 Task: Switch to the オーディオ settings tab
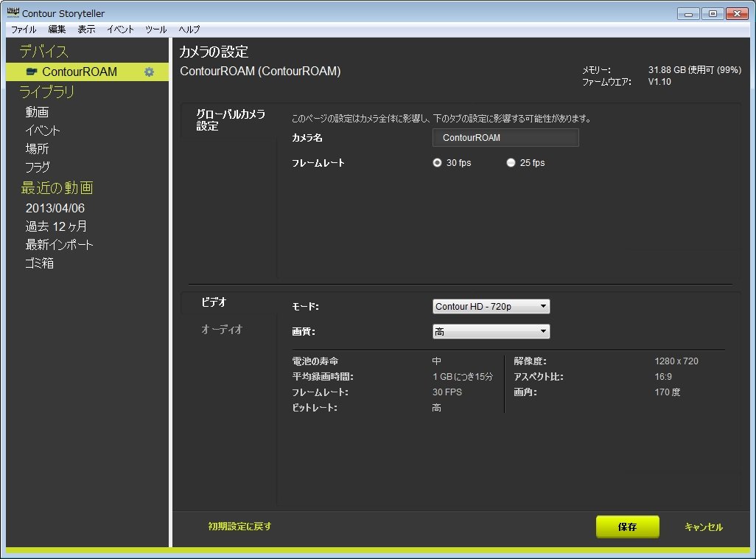coord(222,330)
